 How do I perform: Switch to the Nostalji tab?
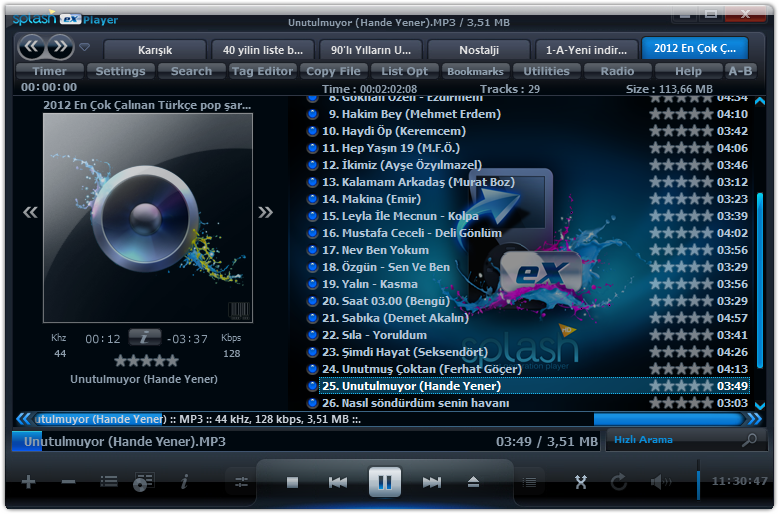tap(479, 50)
